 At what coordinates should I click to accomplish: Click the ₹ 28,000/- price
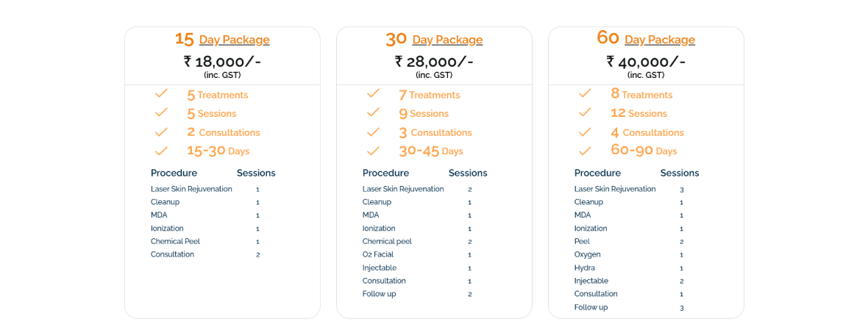[x=434, y=62]
